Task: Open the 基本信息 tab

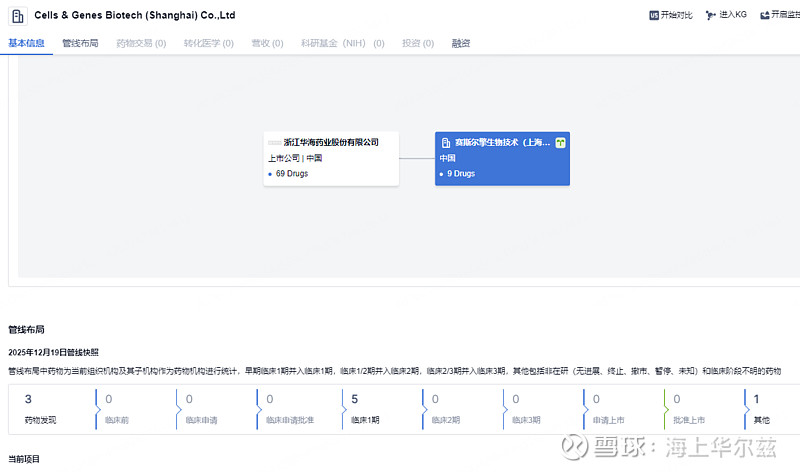Action: (27, 43)
